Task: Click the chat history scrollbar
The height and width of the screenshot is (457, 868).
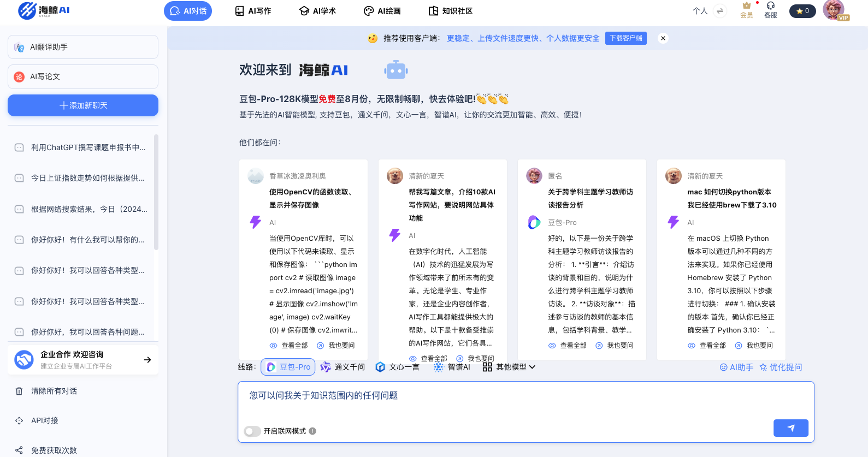Action: coord(156,192)
